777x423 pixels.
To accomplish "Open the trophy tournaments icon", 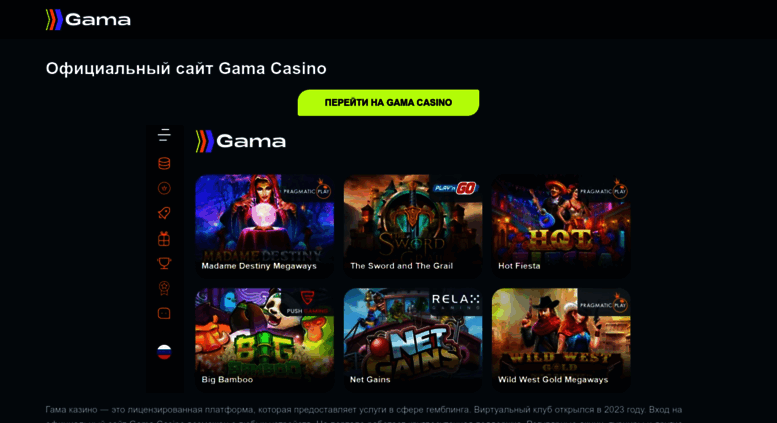I will pos(164,263).
